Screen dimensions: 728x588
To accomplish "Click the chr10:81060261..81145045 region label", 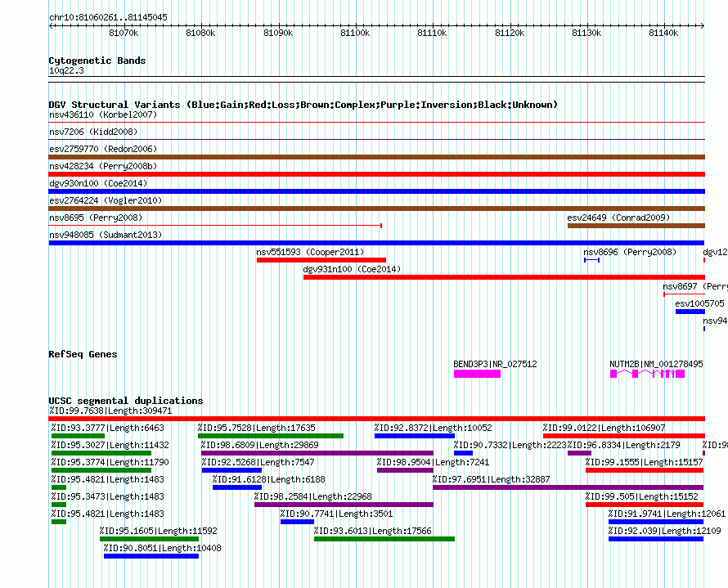I will (x=108, y=17).
